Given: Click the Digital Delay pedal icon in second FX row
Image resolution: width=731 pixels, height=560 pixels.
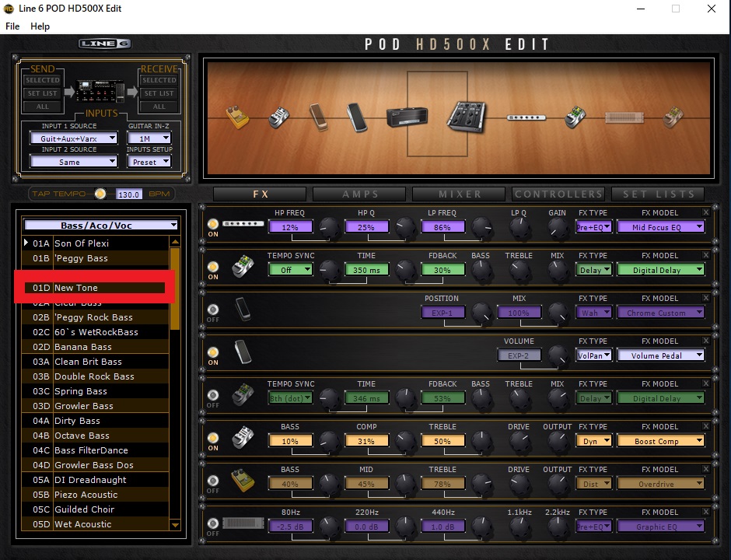Looking at the screenshot, I should click(x=243, y=267).
